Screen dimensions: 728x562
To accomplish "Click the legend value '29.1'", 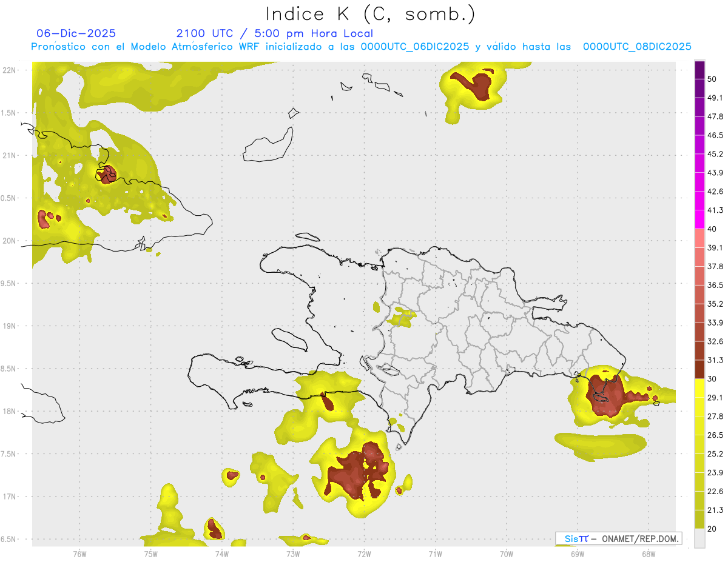I will point(715,398).
